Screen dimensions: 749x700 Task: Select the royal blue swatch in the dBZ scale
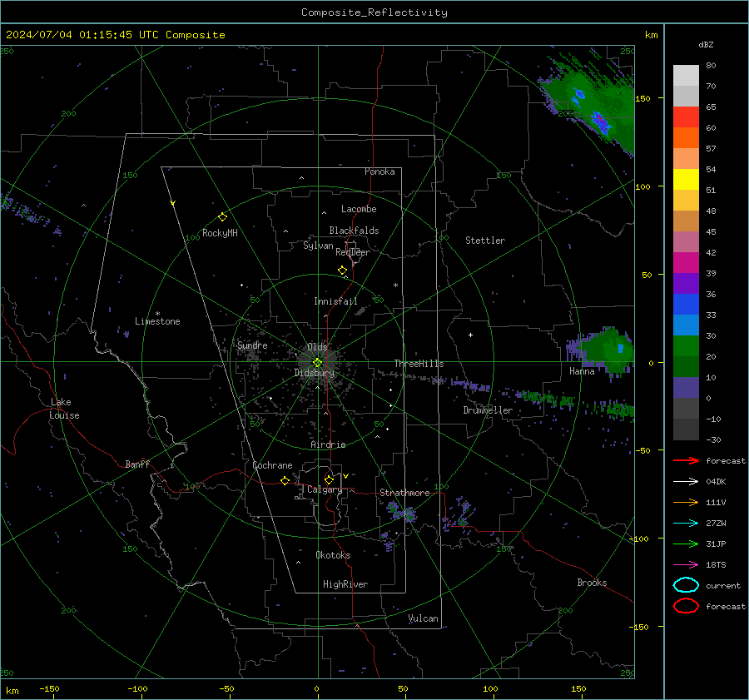point(686,305)
